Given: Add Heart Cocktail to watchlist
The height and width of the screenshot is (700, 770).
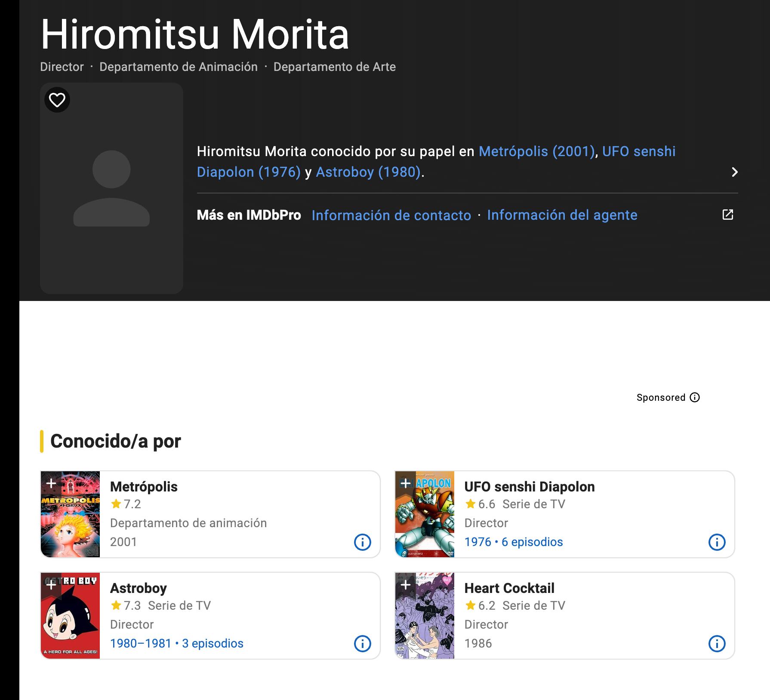Looking at the screenshot, I should click(406, 585).
